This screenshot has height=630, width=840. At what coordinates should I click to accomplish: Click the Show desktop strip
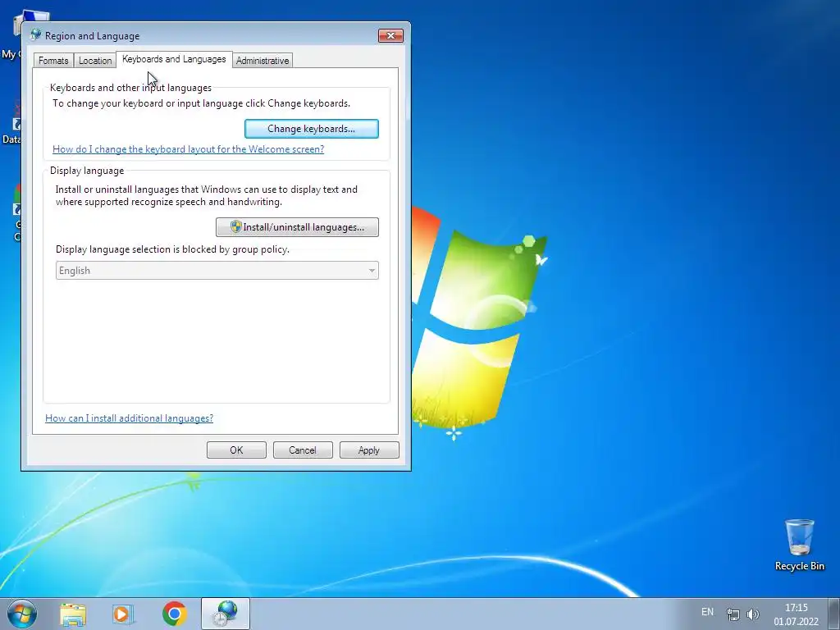click(x=834, y=614)
